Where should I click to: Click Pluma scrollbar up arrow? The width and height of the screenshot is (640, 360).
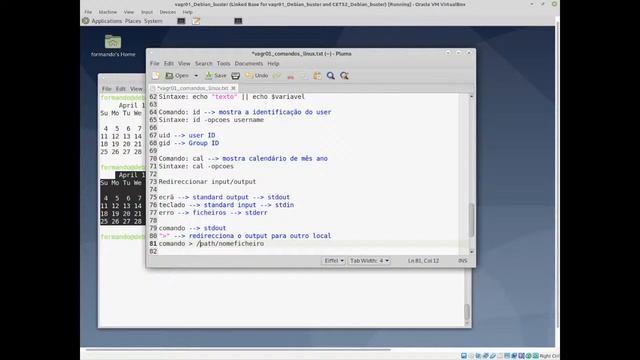471,96
